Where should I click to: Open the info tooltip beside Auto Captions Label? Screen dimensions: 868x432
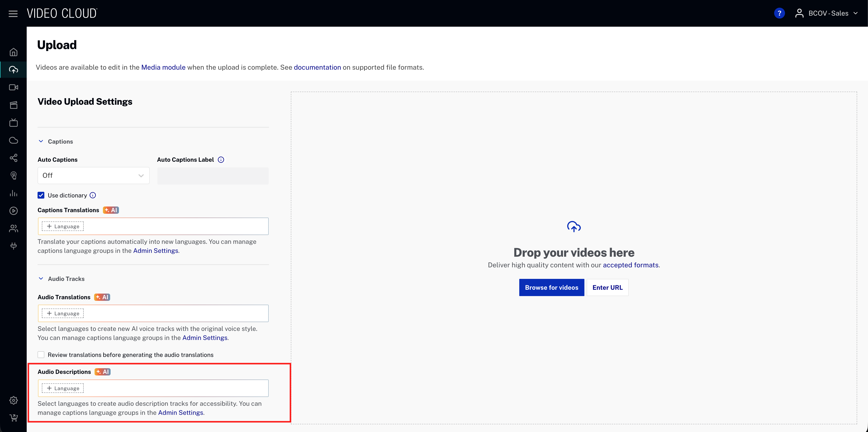221,159
